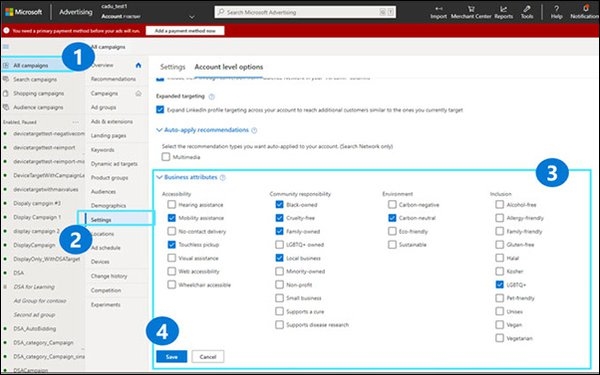The width and height of the screenshot is (600, 375).
Task: Open Auto-apply recommendations help icon
Action: click(254, 130)
